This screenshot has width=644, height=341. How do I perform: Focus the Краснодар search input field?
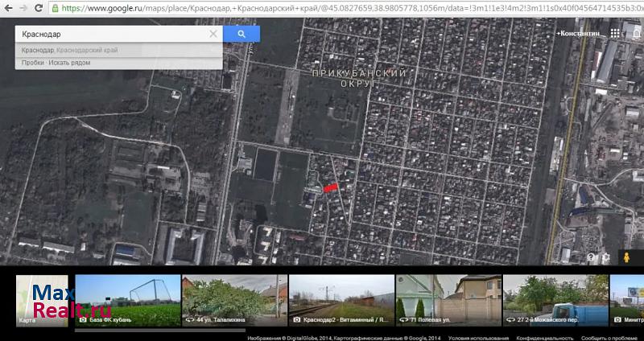113,35
